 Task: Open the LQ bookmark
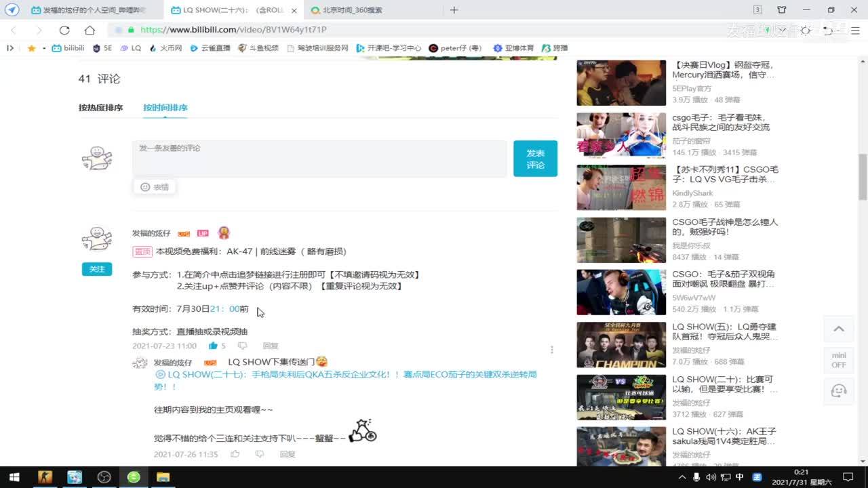coord(131,48)
